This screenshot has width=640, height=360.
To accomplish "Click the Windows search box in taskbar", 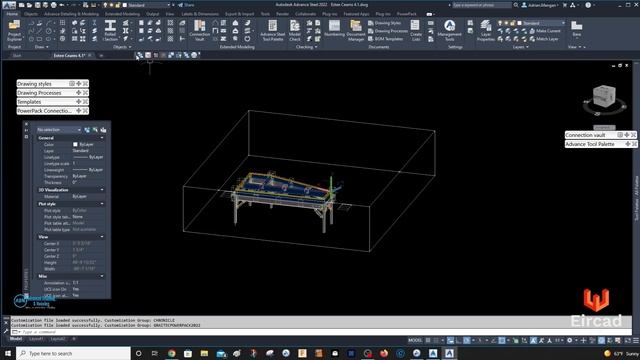I will (x=73, y=353).
